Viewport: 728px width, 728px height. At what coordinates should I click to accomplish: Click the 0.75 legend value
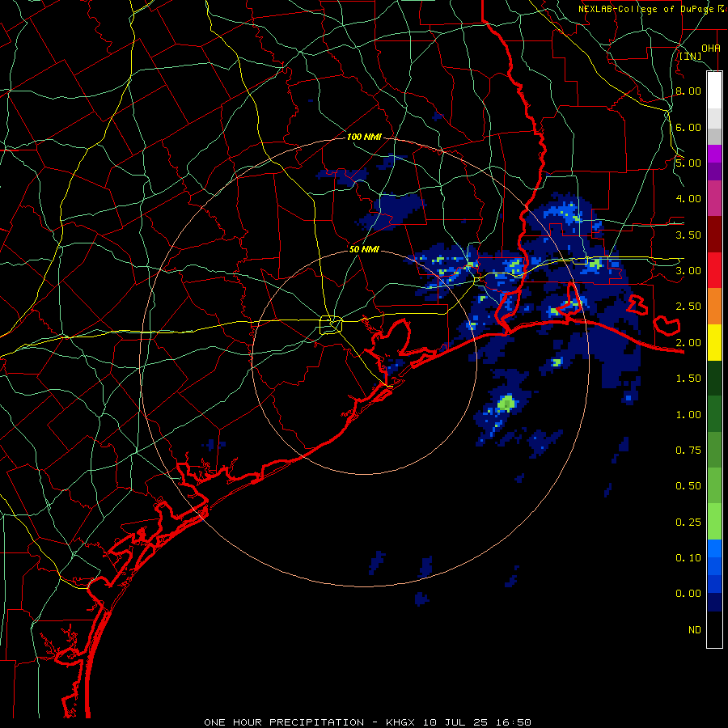(688, 451)
